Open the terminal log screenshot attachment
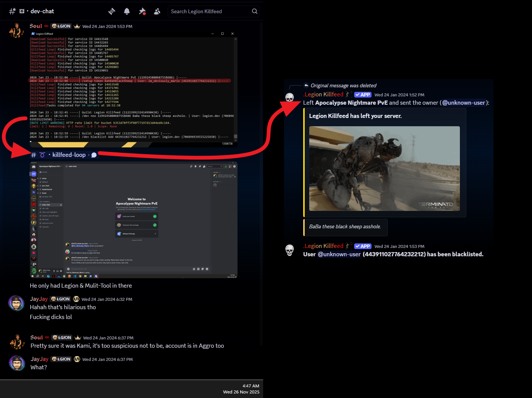The width and height of the screenshot is (532, 398). coord(134,89)
